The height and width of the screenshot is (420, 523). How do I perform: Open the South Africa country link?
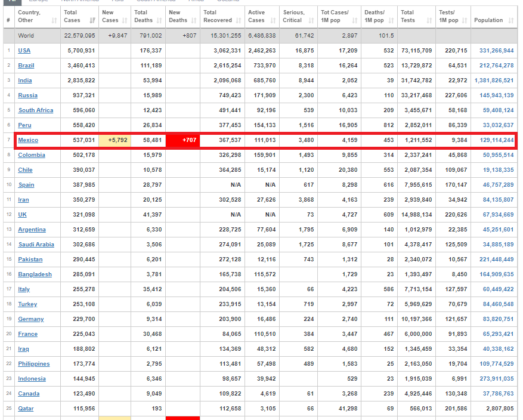tap(36, 110)
